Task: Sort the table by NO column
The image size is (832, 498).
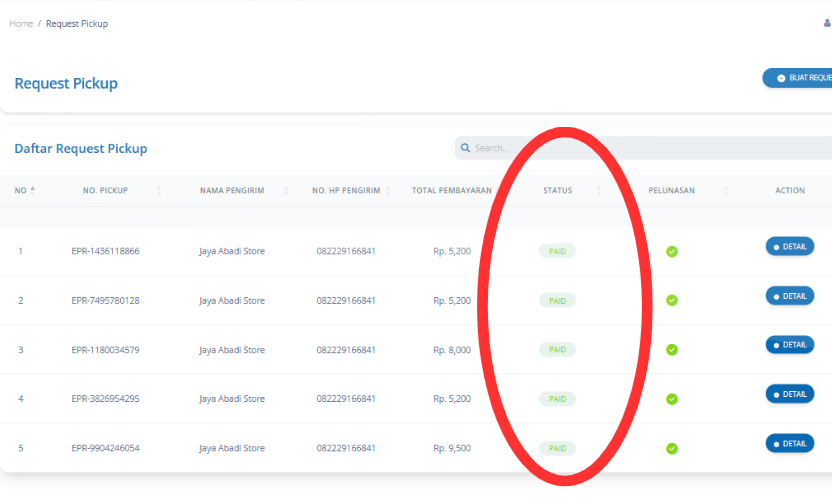Action: pos(25,190)
